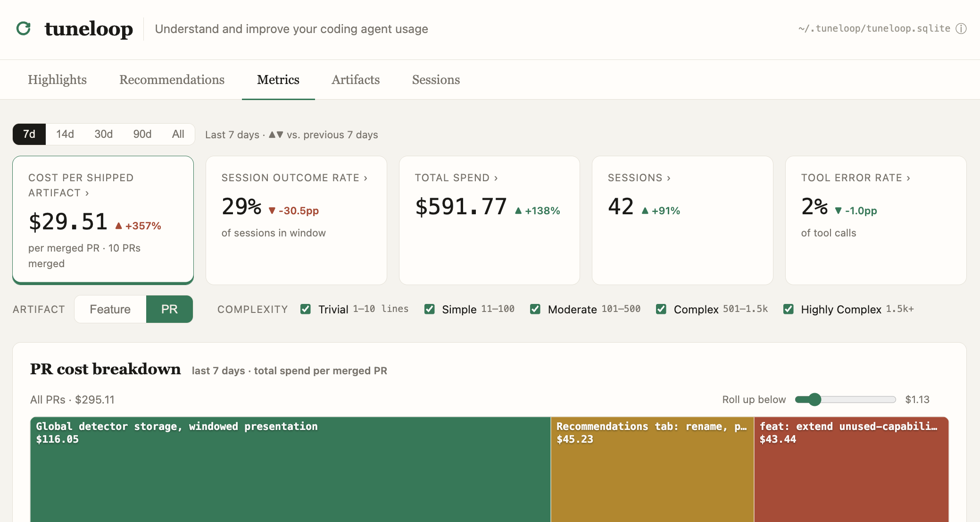Toggle the Moderate complexity checkbox
Image resolution: width=980 pixels, height=522 pixels.
(535, 309)
